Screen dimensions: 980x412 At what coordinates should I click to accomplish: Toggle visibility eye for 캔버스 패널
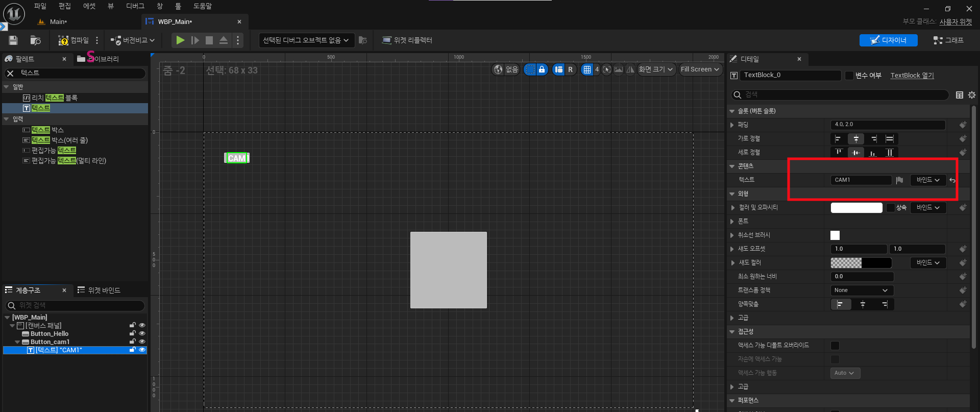coord(142,326)
